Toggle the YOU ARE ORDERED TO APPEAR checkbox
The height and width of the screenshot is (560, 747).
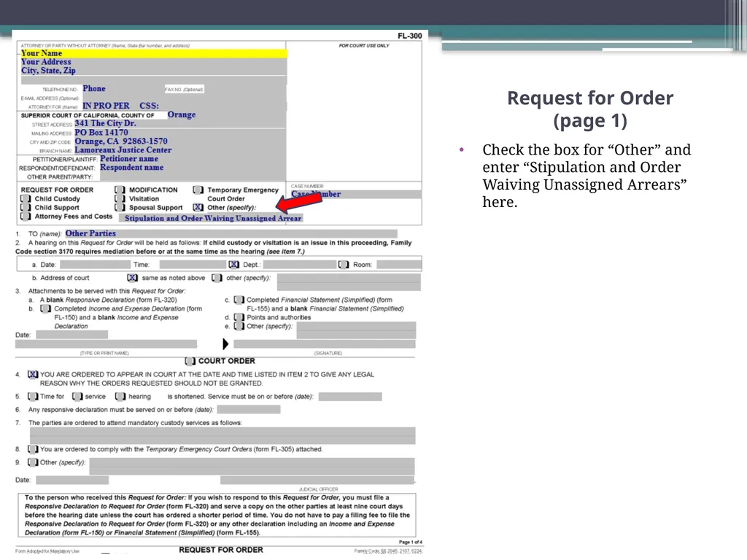coord(33,374)
